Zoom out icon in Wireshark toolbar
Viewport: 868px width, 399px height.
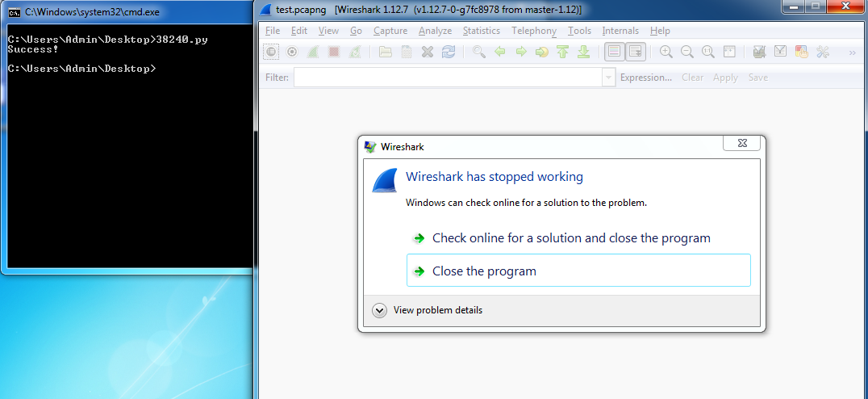pos(687,52)
